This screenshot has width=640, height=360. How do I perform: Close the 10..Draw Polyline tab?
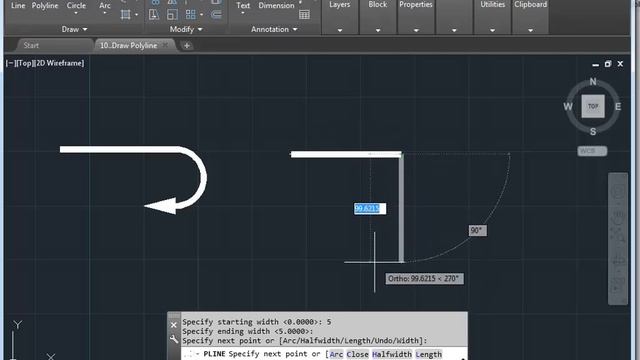[165, 45]
